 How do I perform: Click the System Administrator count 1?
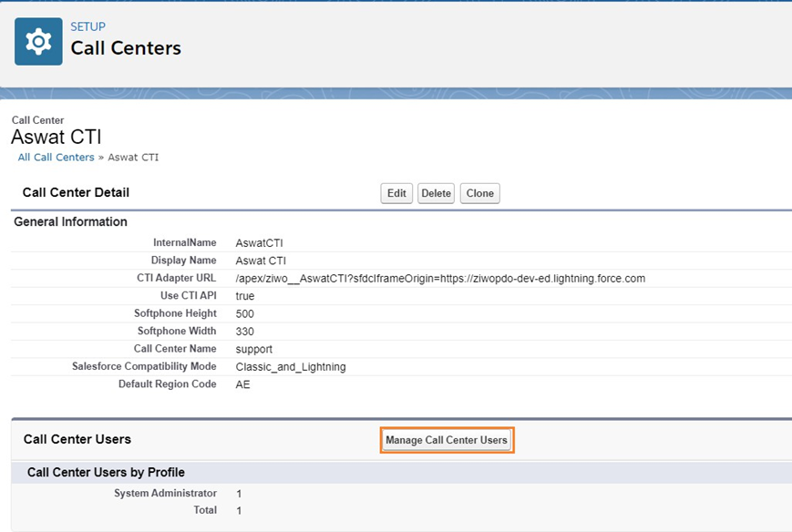(239, 494)
